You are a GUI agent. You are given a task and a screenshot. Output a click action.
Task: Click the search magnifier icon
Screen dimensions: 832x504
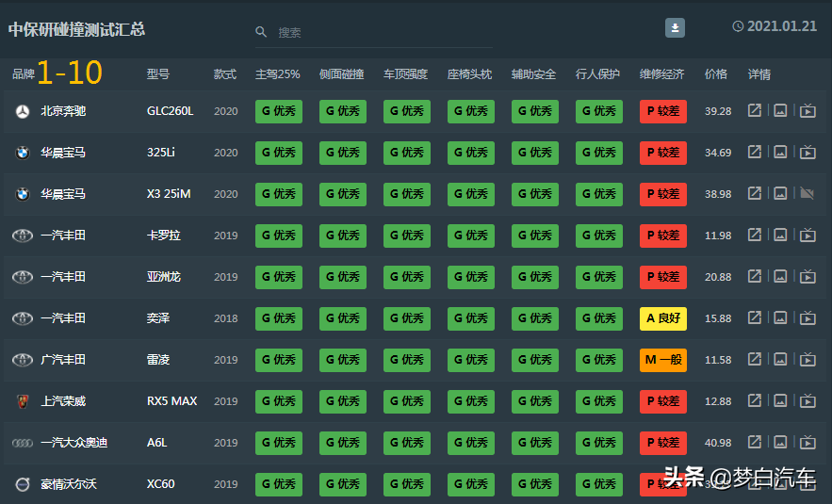pyautogui.click(x=261, y=32)
